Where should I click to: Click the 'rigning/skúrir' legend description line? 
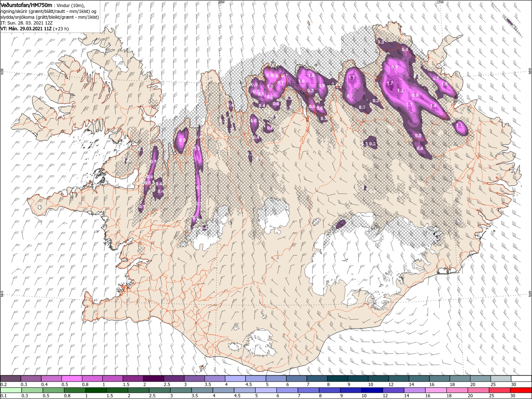tap(47, 11)
